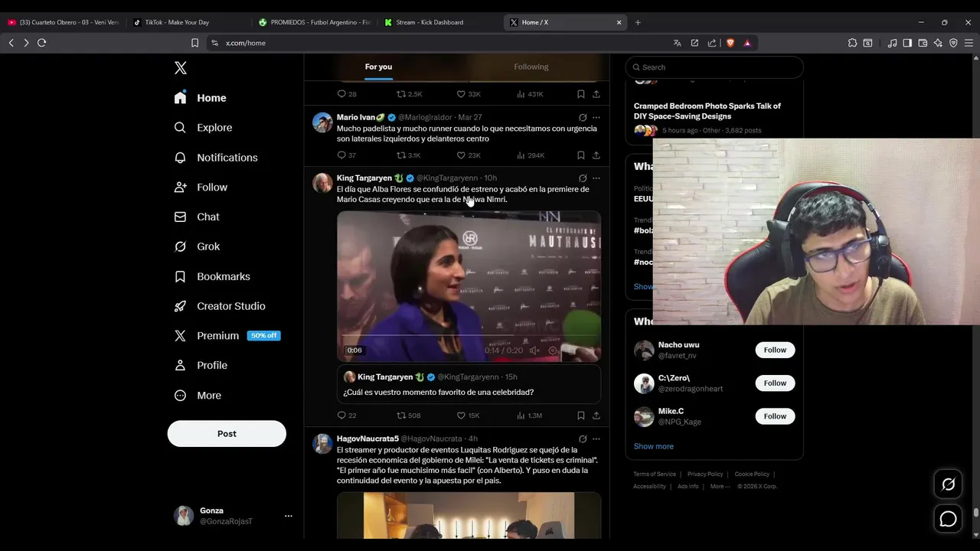Open Privacy Policy link
980x551 pixels.
point(705,474)
